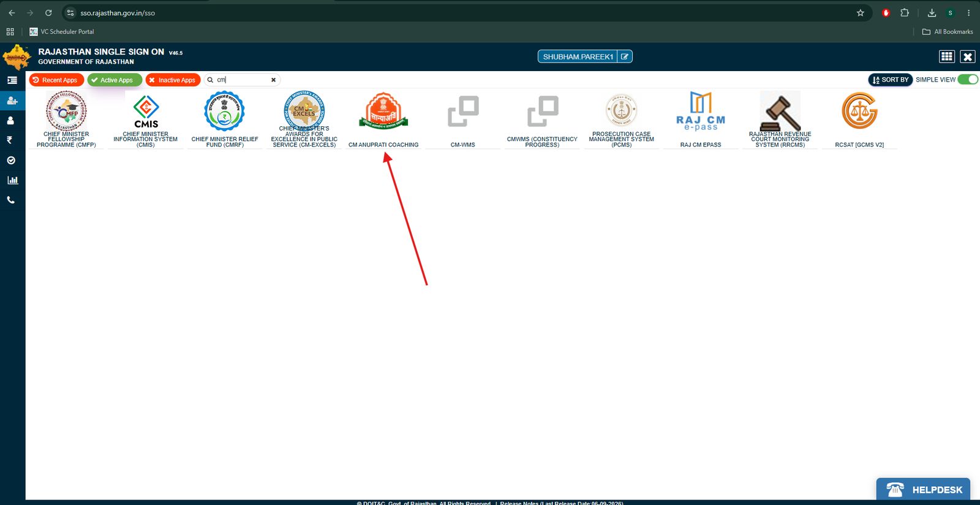980x505 pixels.
Task: Edit profile next to SHUBHAM.PAREEK1
Action: click(x=625, y=56)
